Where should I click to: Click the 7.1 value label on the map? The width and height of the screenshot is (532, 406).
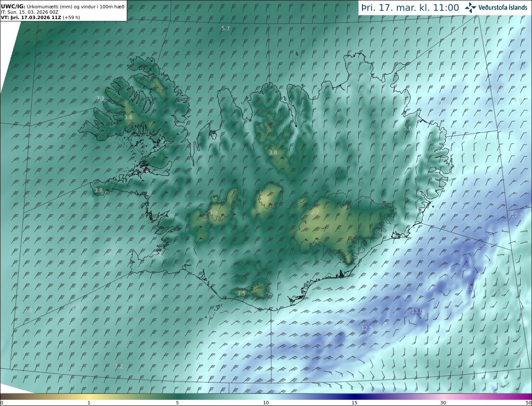click(100, 98)
